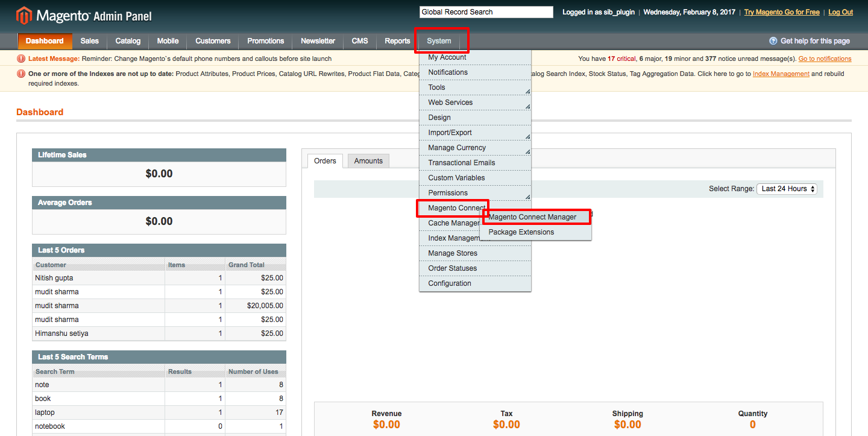Screen dimensions: 868x436
Task: Open the Reports menu
Action: [x=397, y=41]
